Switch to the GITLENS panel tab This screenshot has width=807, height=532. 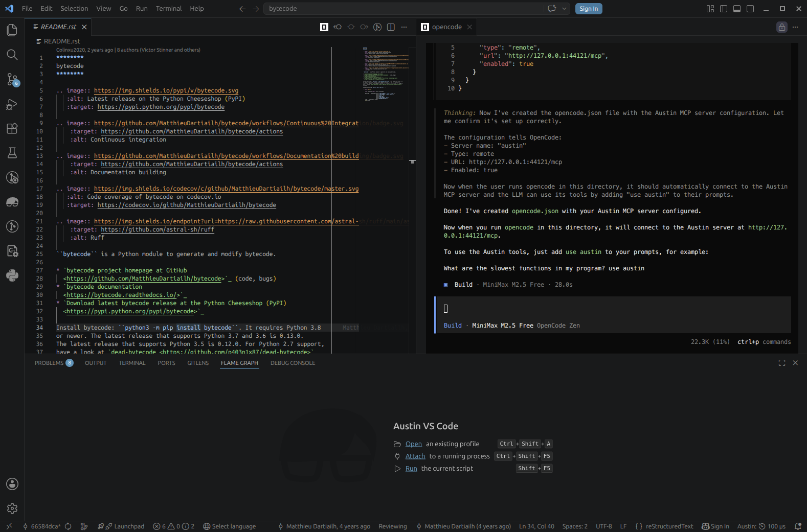point(198,363)
